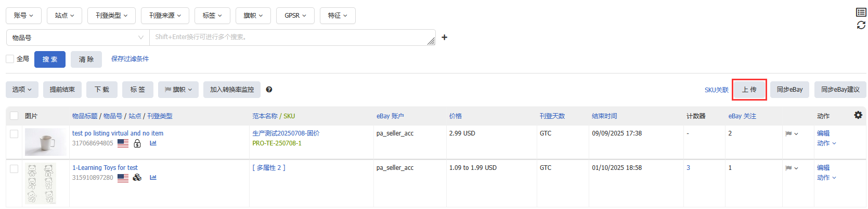Expand the 选项 dropdown in the toolbar

(x=22, y=90)
